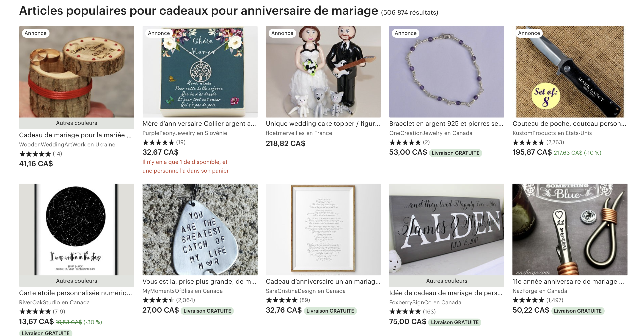This screenshot has width=644, height=336.
Task: Open the wooden ring box product image
Action: (x=77, y=72)
